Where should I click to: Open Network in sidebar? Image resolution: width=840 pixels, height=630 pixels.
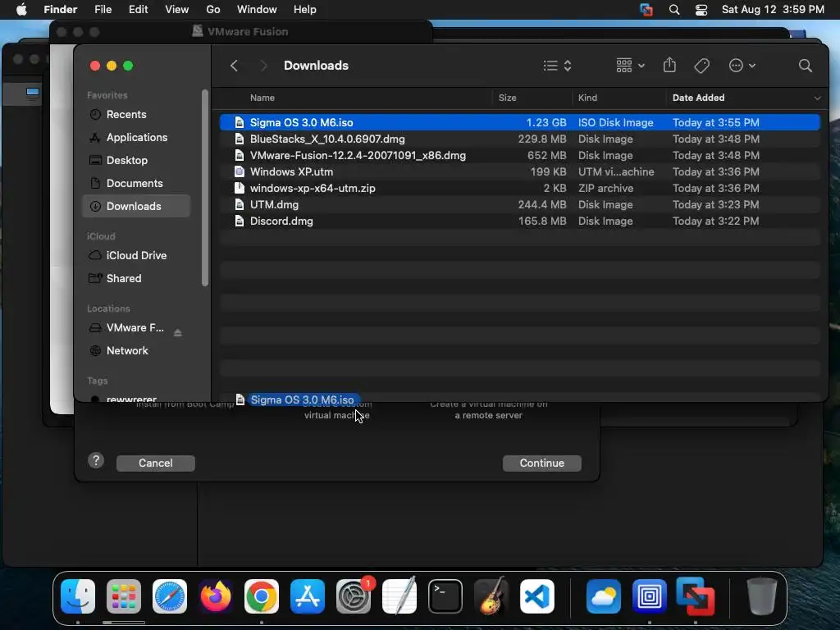[137, 351]
